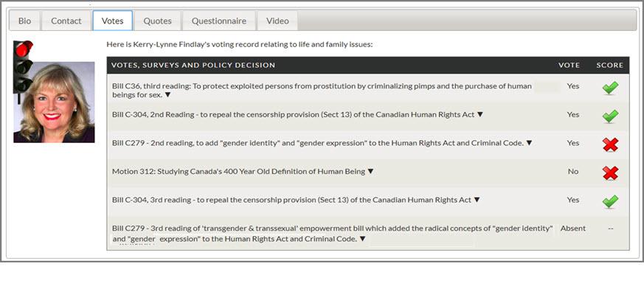644x286 pixels.
Task: Click the Motion 312 row title text
Action: [238, 172]
